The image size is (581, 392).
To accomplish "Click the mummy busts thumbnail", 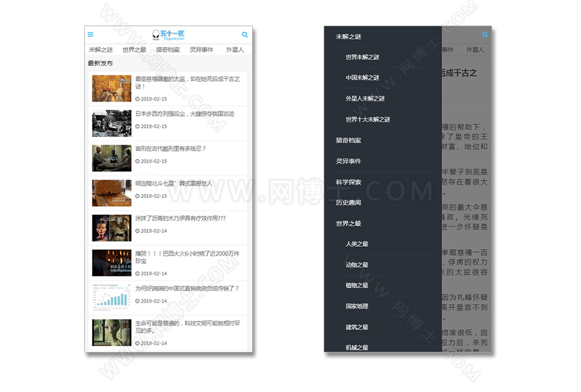I will pyautogui.click(x=112, y=228).
